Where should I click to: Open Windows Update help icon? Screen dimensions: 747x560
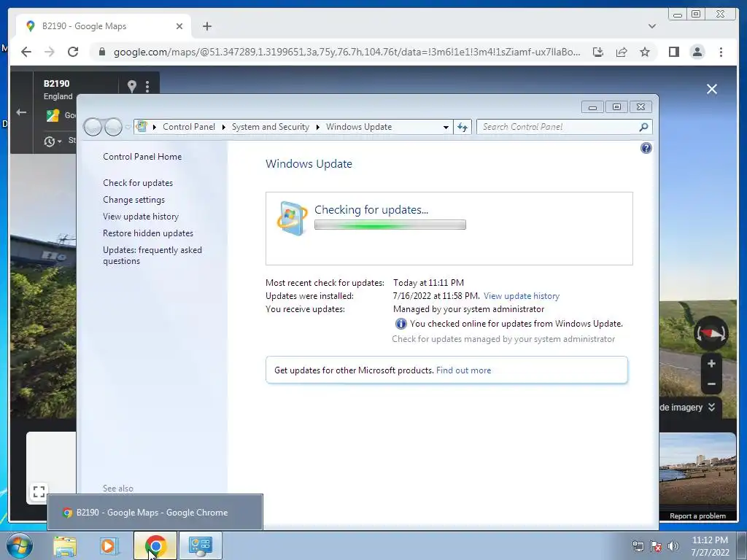click(x=646, y=148)
